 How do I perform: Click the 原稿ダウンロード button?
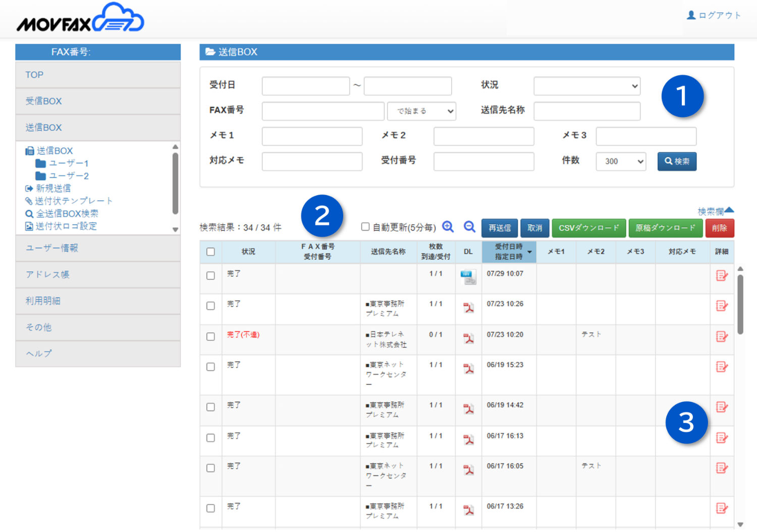[666, 228]
